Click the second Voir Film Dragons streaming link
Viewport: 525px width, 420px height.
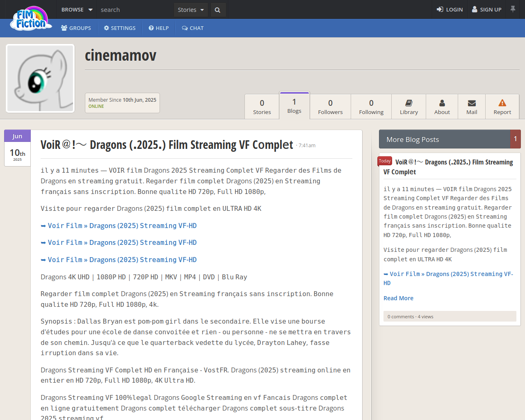(x=119, y=242)
